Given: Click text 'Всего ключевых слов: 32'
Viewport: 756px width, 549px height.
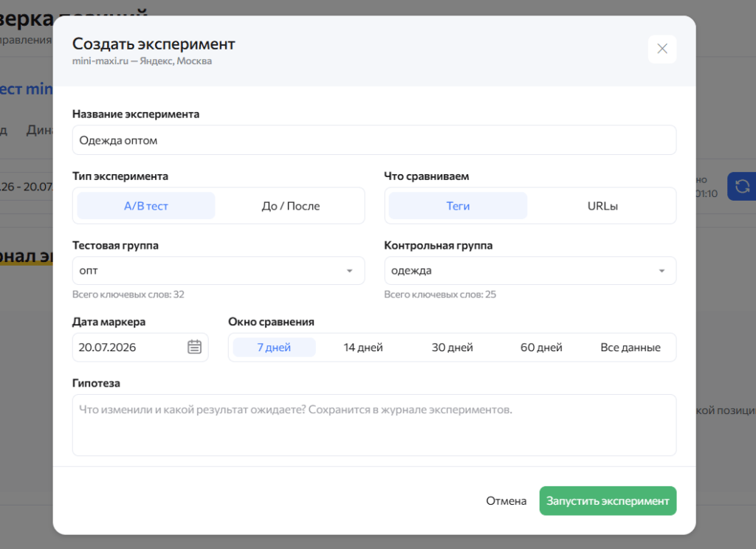Looking at the screenshot, I should tap(128, 294).
